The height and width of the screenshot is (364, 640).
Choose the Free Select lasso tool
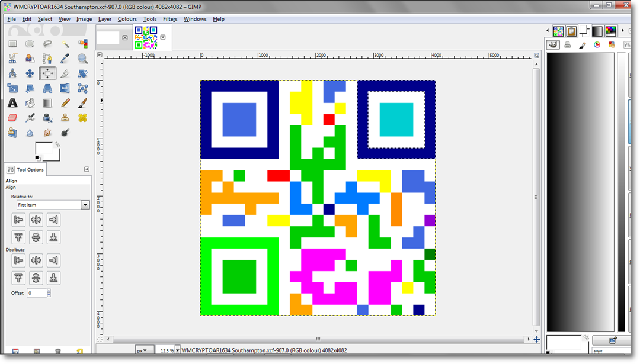pyautogui.click(x=47, y=44)
